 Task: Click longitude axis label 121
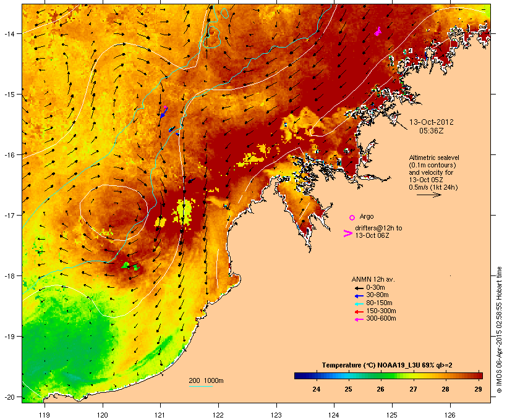pyautogui.click(x=160, y=415)
